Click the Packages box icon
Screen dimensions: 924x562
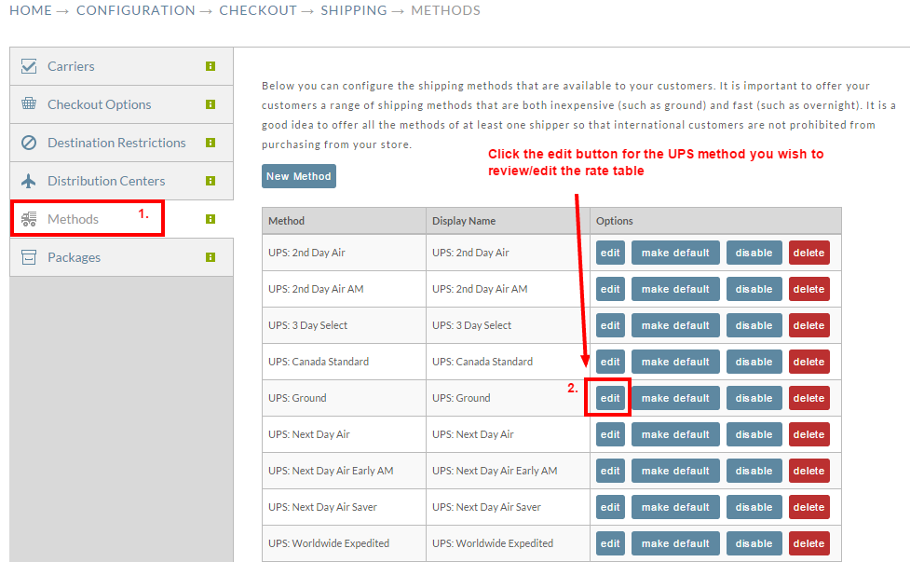[x=29, y=257]
